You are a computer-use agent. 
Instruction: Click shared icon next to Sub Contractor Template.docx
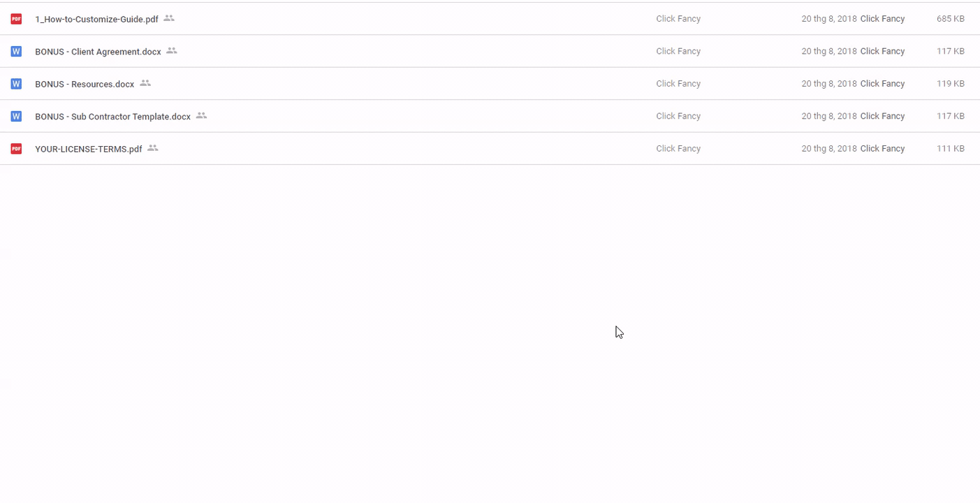tap(201, 116)
